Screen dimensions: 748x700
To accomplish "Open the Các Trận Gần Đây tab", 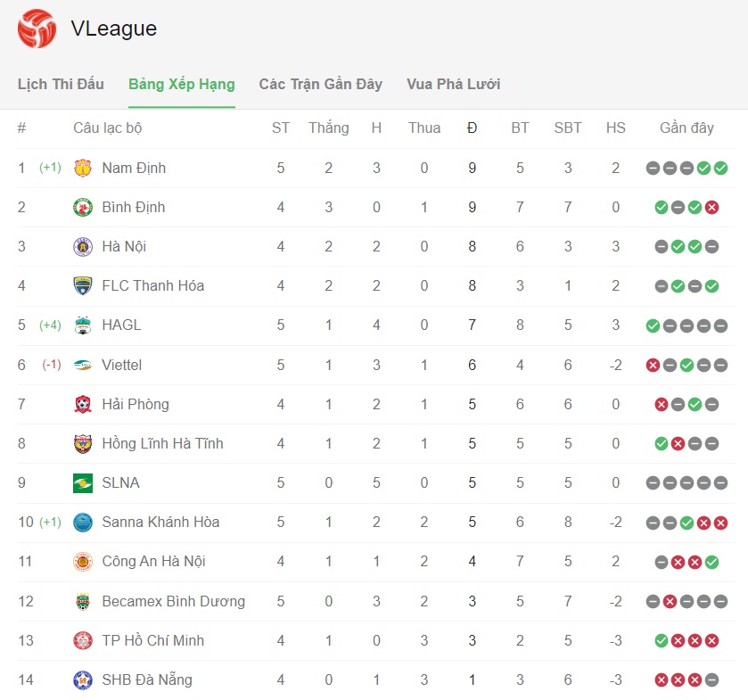I will tap(320, 85).
